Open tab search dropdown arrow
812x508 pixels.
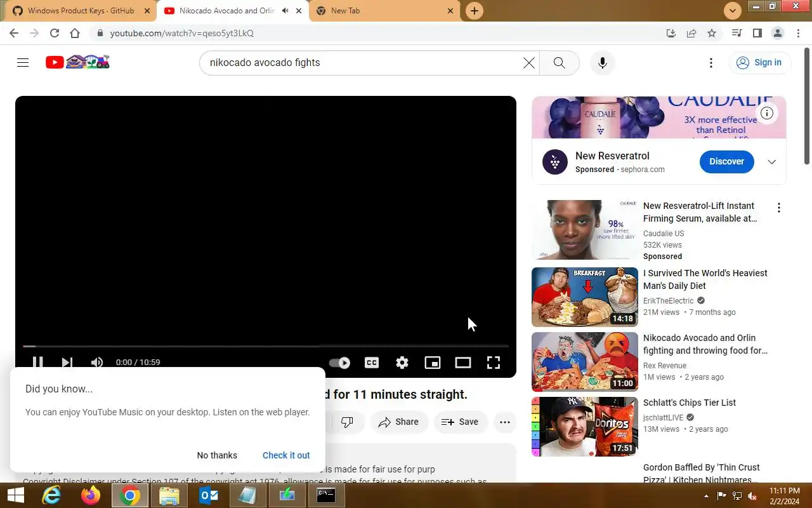[733, 11]
